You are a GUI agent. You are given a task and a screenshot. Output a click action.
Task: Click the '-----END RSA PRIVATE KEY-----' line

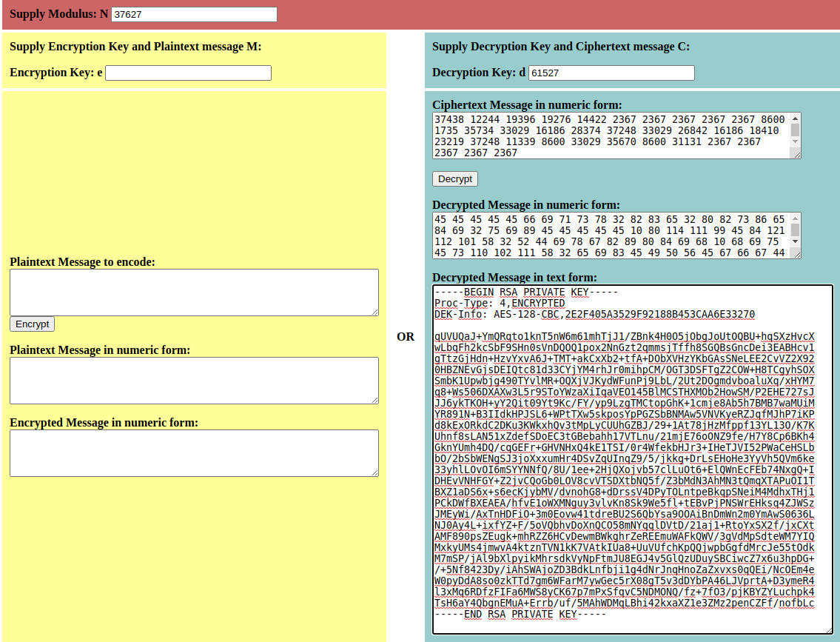coord(520,614)
